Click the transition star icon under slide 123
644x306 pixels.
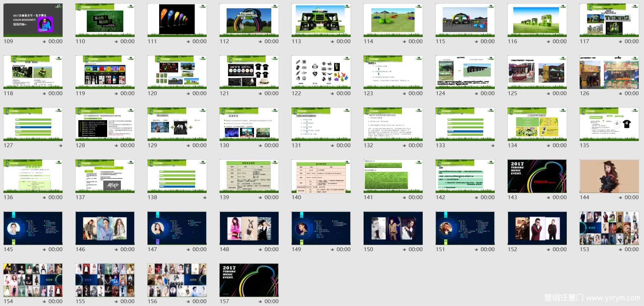pyautogui.click(x=404, y=93)
